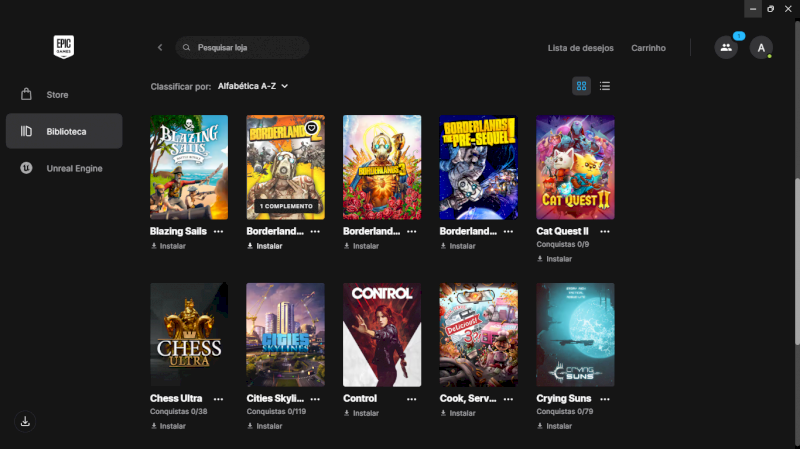800x449 pixels.
Task: Switch to list view
Action: (x=605, y=86)
